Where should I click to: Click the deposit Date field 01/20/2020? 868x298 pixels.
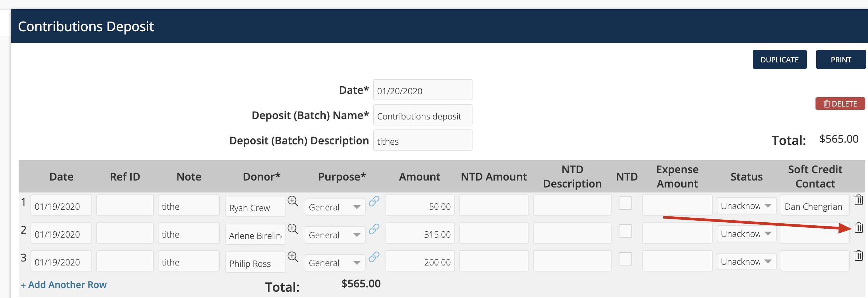pyautogui.click(x=423, y=90)
